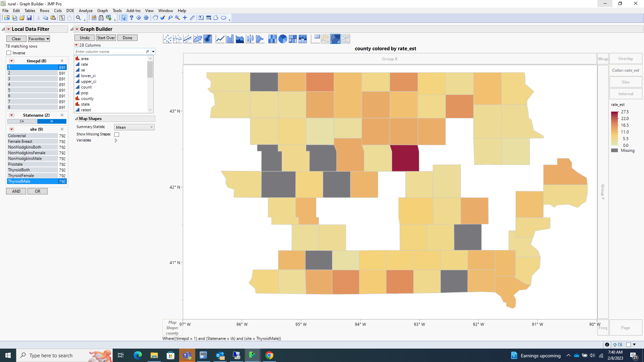Open the Summary Statistic dropdown
This screenshot has height=362, width=644.
pyautogui.click(x=134, y=127)
